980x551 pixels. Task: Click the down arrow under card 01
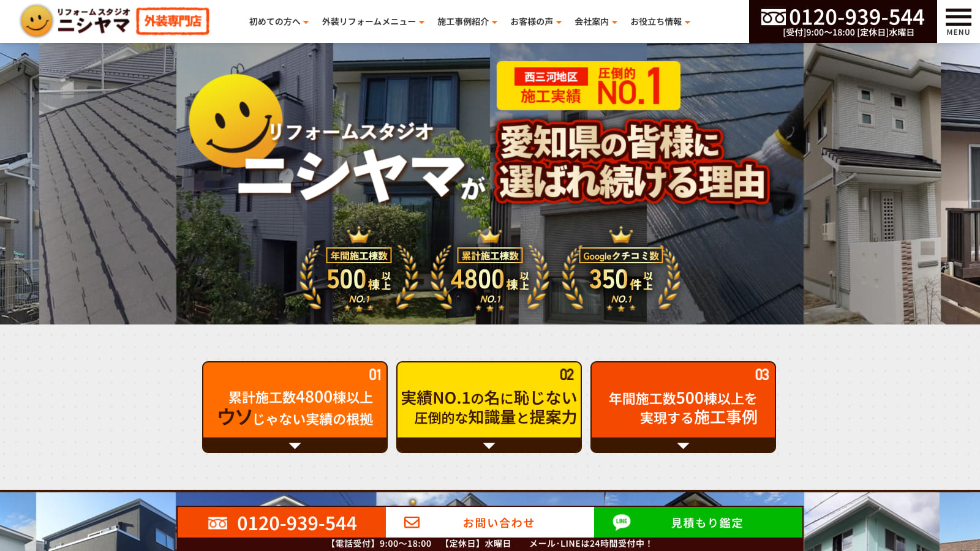point(295,446)
